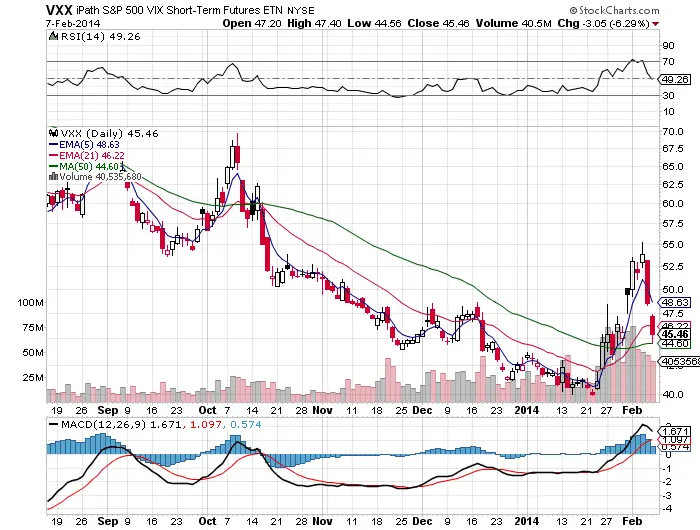Viewport: 700px width, 530px height.
Task: Click the Chg -3.05 (-6.29%) value
Action: (604, 23)
